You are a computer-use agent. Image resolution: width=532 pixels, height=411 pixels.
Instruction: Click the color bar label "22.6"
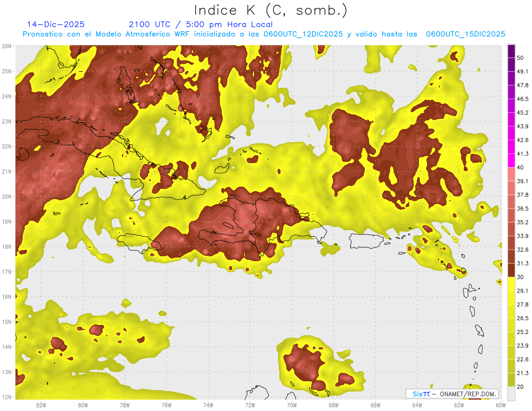pyautogui.click(x=522, y=359)
